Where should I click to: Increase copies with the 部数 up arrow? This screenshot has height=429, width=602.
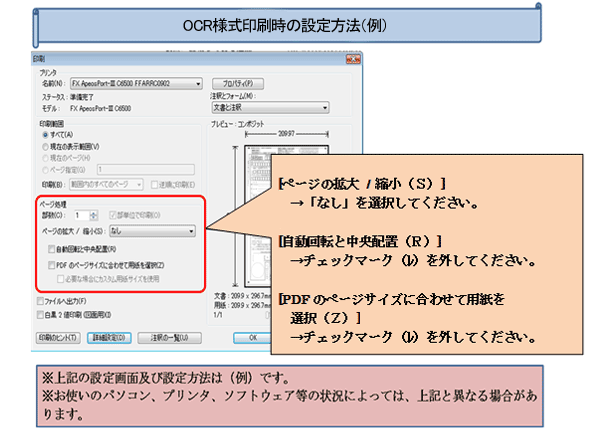tap(91, 211)
